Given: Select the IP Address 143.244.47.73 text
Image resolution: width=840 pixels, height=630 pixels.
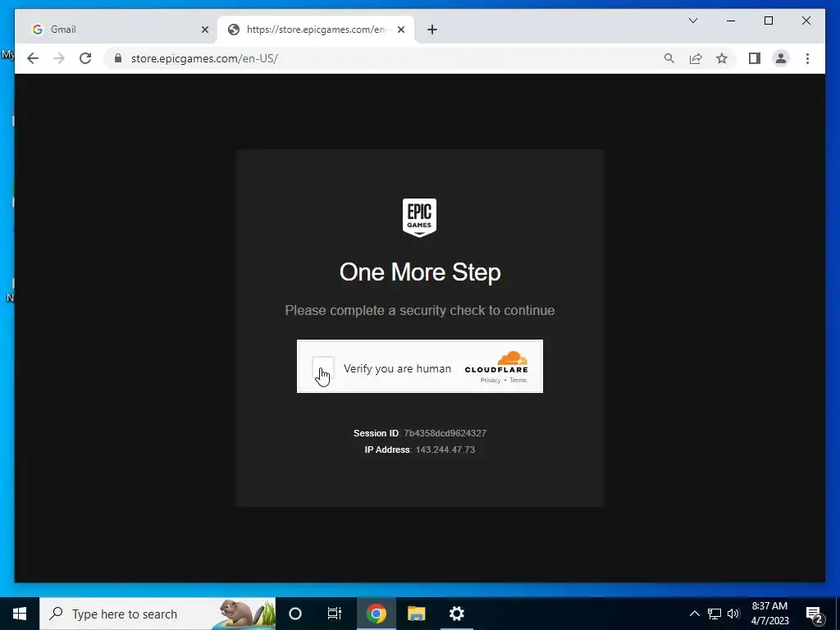Looking at the screenshot, I should [445, 450].
